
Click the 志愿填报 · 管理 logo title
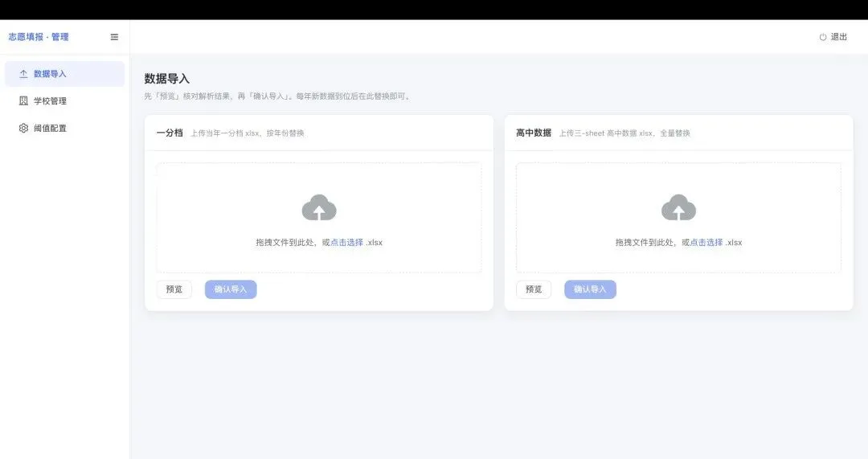click(x=39, y=37)
